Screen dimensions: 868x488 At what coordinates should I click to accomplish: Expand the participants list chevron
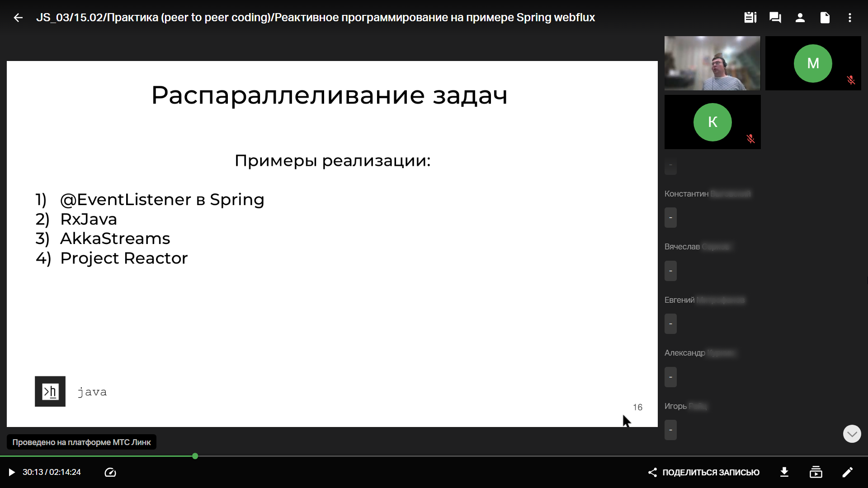[x=852, y=433]
